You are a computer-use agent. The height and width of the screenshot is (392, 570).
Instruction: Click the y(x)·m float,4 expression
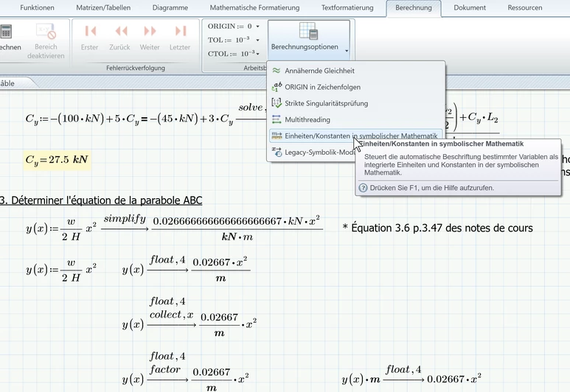pyautogui.click(x=411, y=376)
